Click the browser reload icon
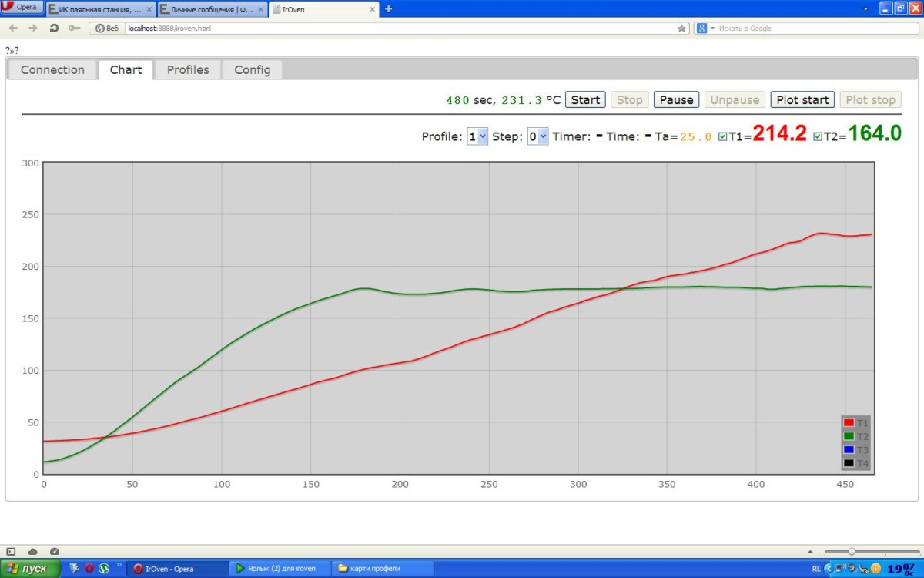This screenshot has width=924, height=578. point(54,29)
